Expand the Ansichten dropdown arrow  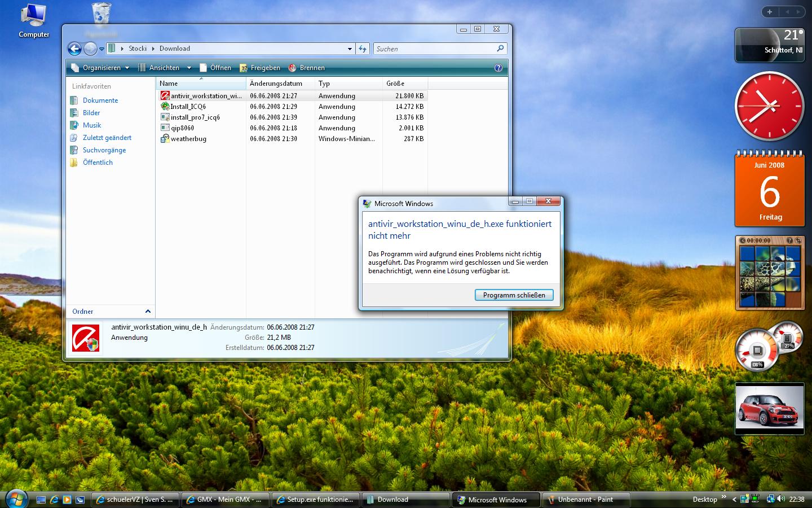[x=189, y=68]
